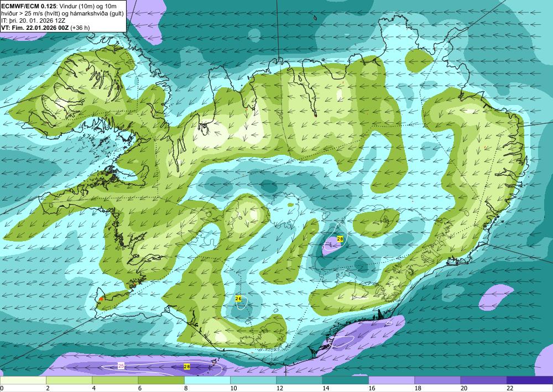
Task: Click the legend scale number 8
Action: point(186,388)
